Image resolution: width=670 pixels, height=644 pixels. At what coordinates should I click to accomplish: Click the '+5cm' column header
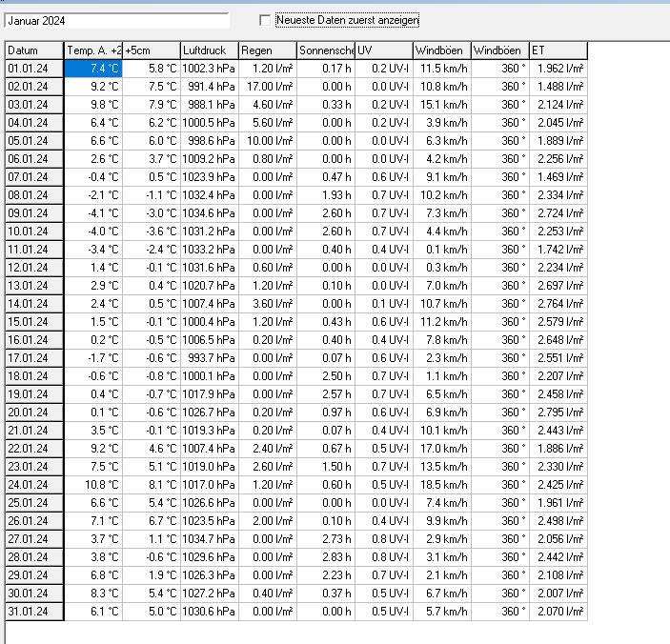click(151, 50)
